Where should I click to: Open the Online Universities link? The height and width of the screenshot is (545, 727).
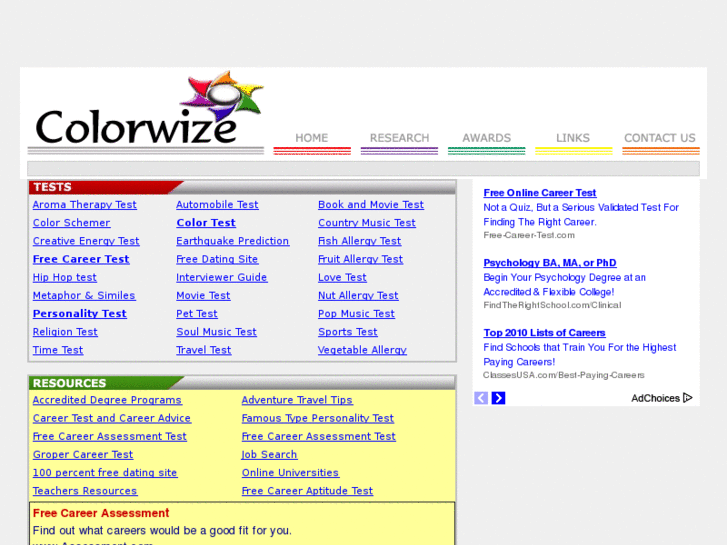pos(290,473)
